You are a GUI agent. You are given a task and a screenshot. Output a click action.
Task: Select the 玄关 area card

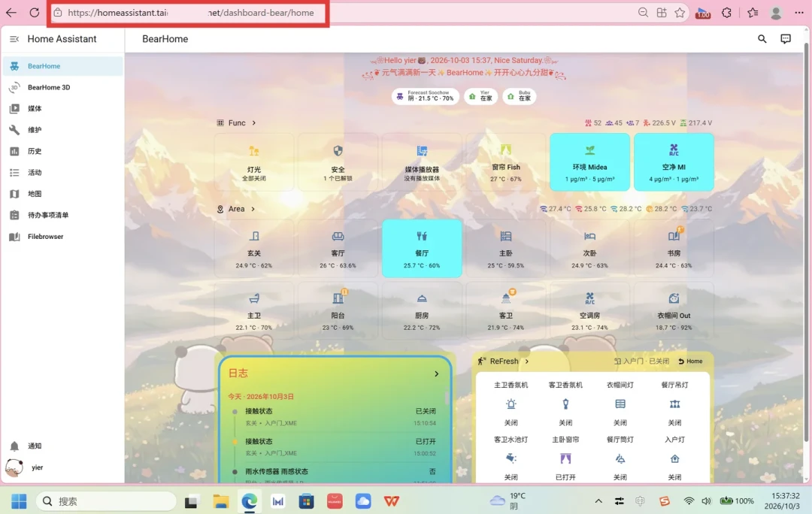(254, 249)
